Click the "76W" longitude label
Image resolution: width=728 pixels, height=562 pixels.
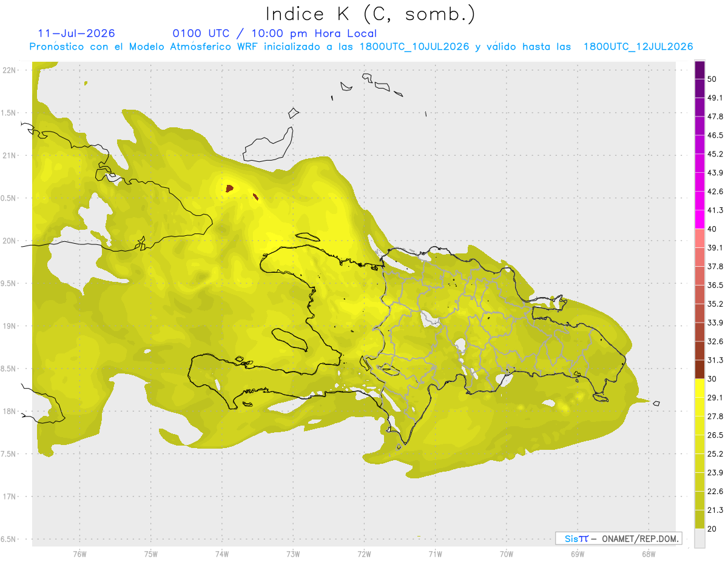tap(79, 554)
